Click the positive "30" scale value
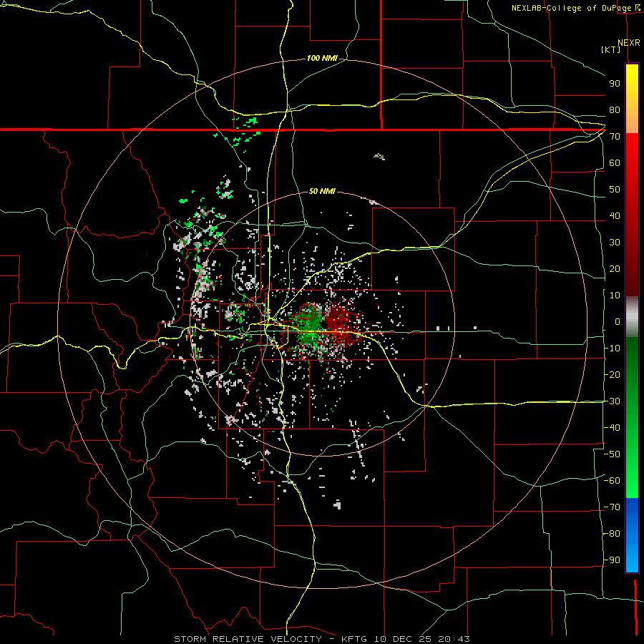644x644 pixels. pyautogui.click(x=615, y=243)
